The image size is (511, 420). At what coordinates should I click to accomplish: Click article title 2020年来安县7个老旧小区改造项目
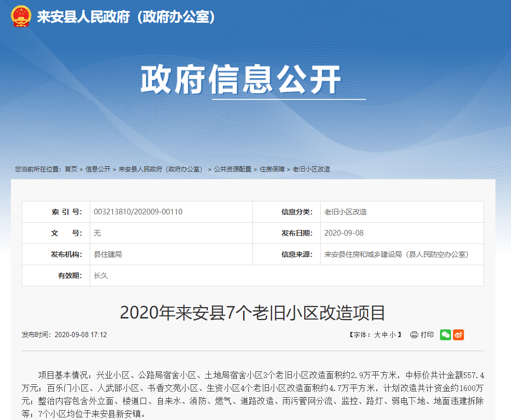click(252, 313)
